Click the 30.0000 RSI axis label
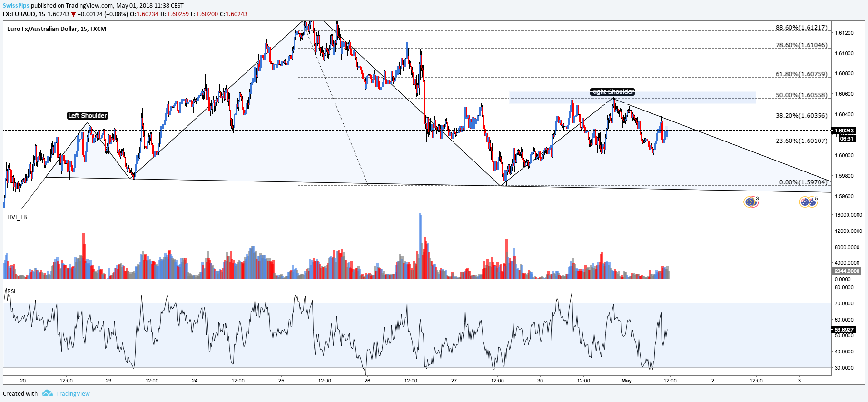 (844, 368)
